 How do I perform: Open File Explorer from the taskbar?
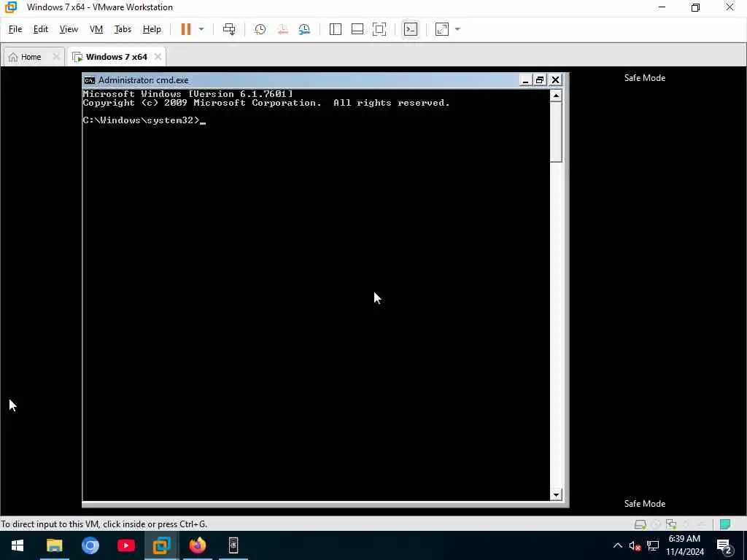54,545
